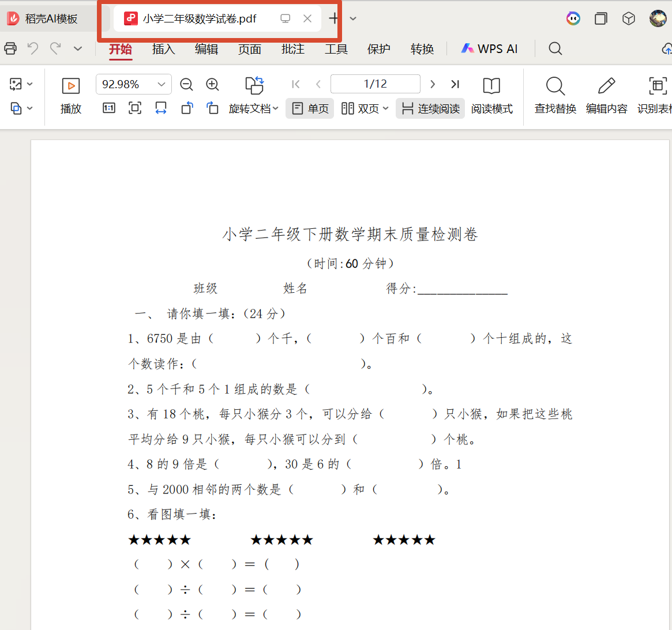The width and height of the screenshot is (672, 630).
Task: Expand the copy tool dropdown arrow
Action: (30, 108)
